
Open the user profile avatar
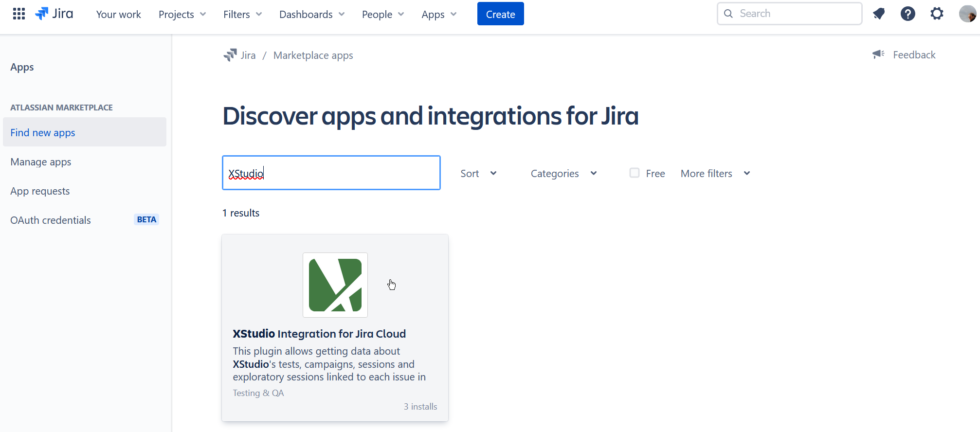967,14
